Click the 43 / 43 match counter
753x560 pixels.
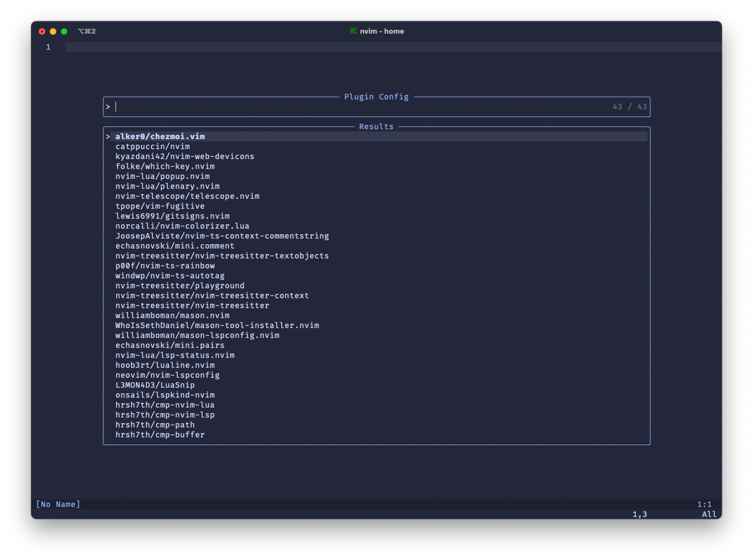tap(629, 107)
